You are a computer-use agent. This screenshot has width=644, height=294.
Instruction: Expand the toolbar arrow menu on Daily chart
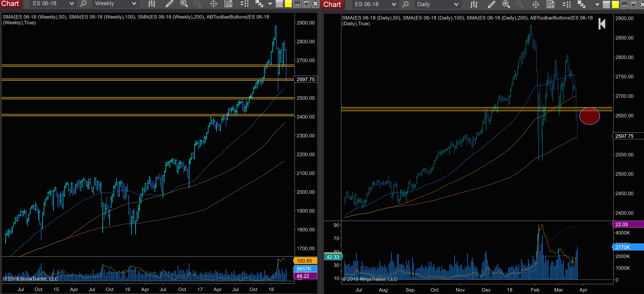597,4
